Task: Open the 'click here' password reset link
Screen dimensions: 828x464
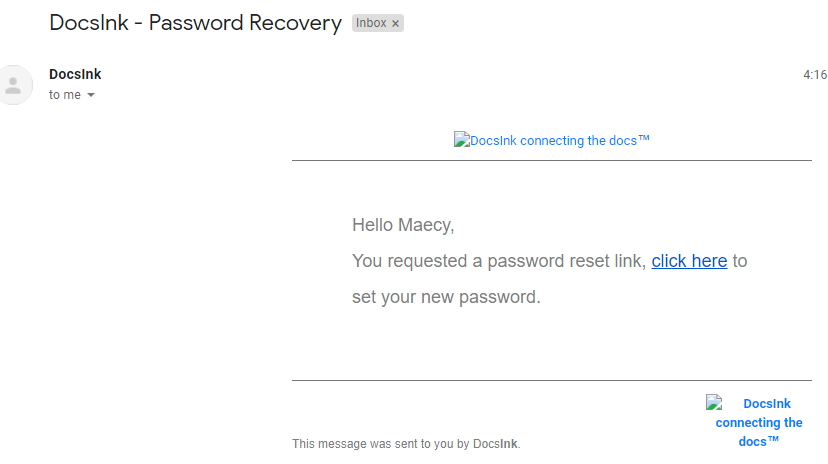Action: [x=689, y=261]
